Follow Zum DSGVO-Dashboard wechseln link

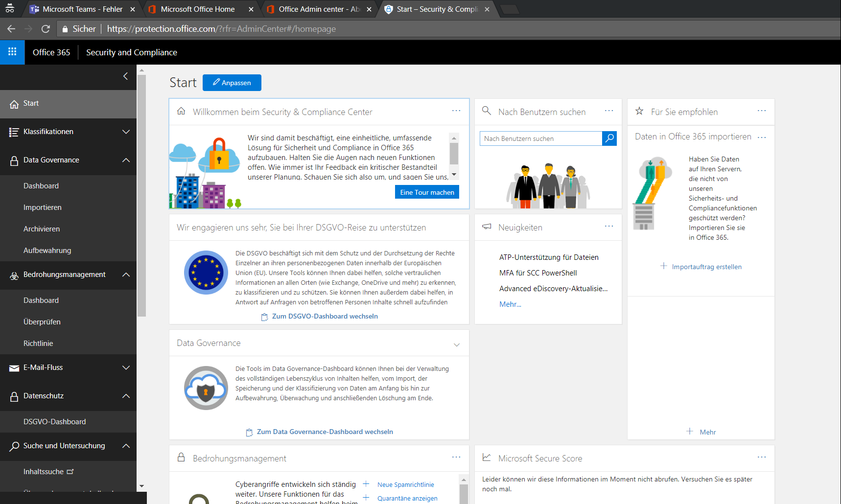pyautogui.click(x=325, y=316)
